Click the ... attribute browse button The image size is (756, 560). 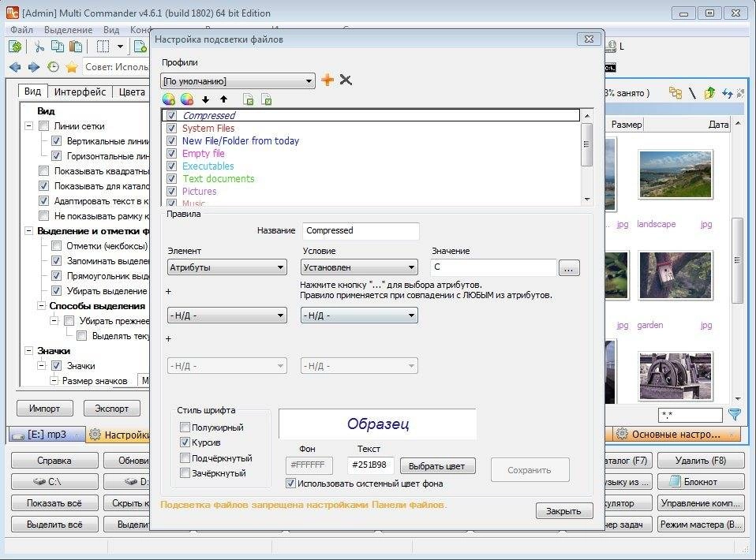569,267
